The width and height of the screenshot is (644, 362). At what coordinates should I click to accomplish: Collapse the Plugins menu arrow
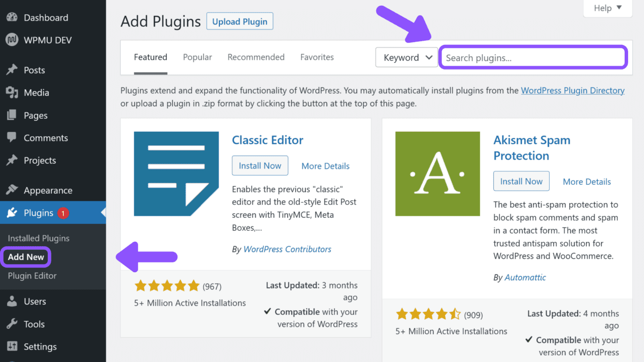pos(103,212)
